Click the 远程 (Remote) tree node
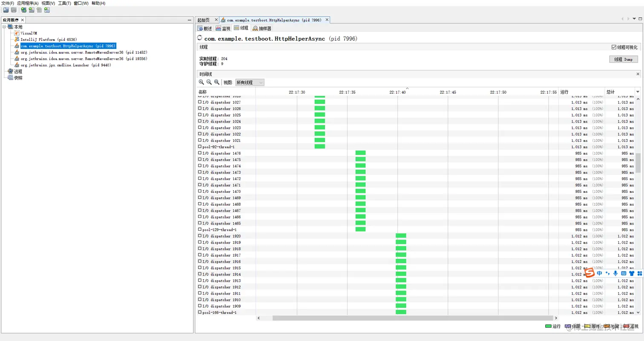The width and height of the screenshot is (644, 341). tap(18, 72)
